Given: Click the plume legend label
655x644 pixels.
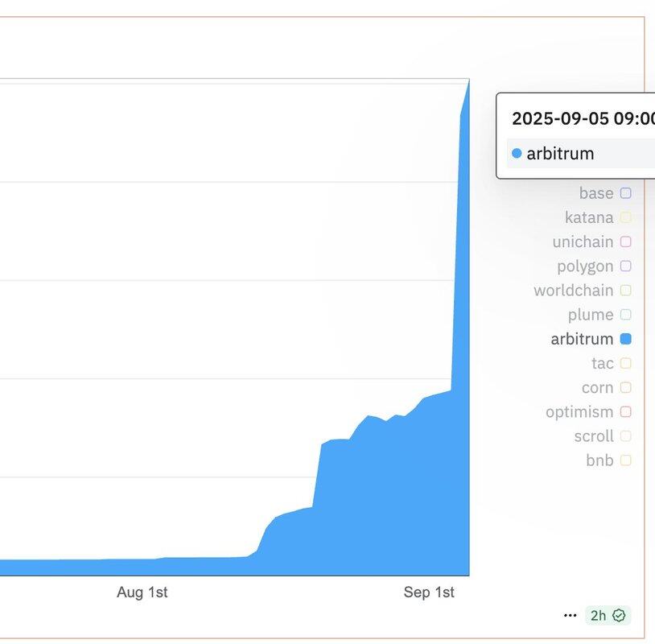Looking at the screenshot, I should pyautogui.click(x=591, y=315).
